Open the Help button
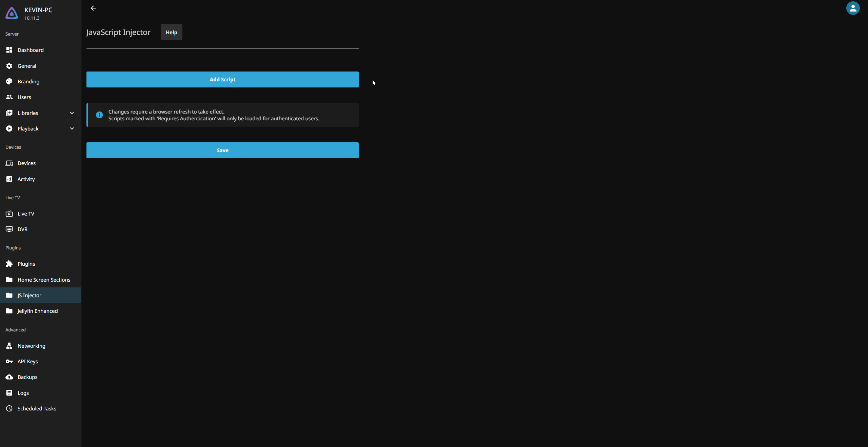The image size is (868, 447). 171,32
